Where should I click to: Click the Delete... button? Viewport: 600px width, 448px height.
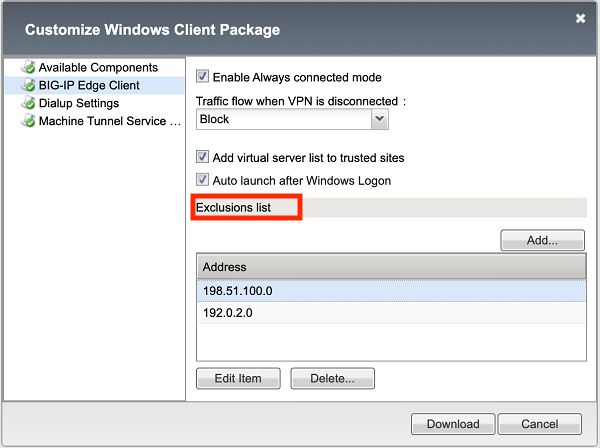(332, 378)
